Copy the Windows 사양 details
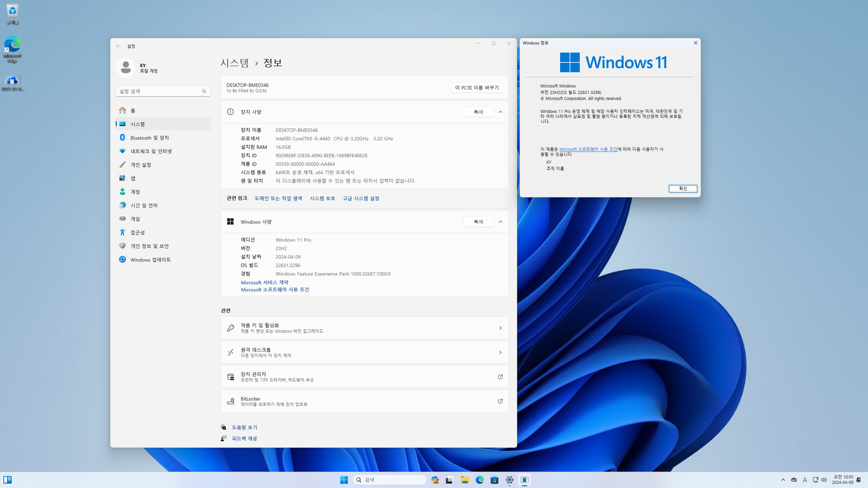The width and height of the screenshot is (868, 488). point(478,222)
